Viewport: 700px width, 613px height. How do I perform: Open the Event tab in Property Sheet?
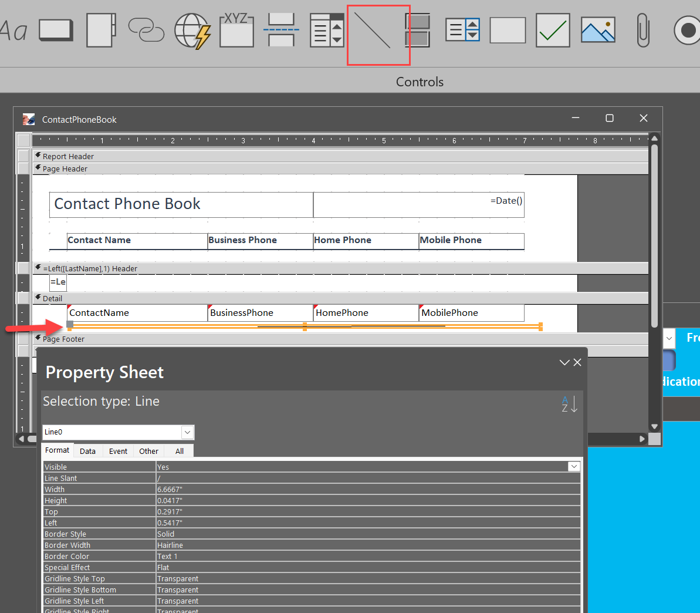[x=118, y=451]
